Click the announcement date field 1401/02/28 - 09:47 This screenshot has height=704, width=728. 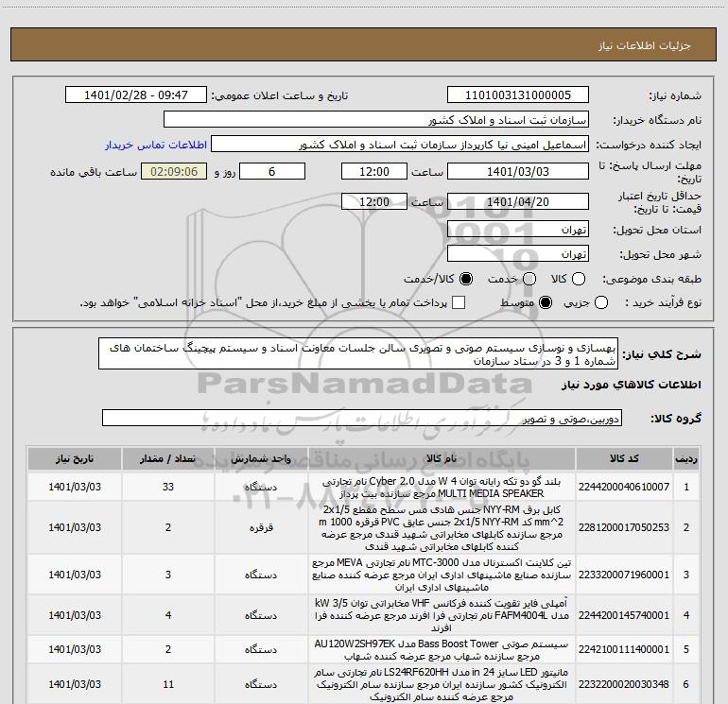point(136,94)
